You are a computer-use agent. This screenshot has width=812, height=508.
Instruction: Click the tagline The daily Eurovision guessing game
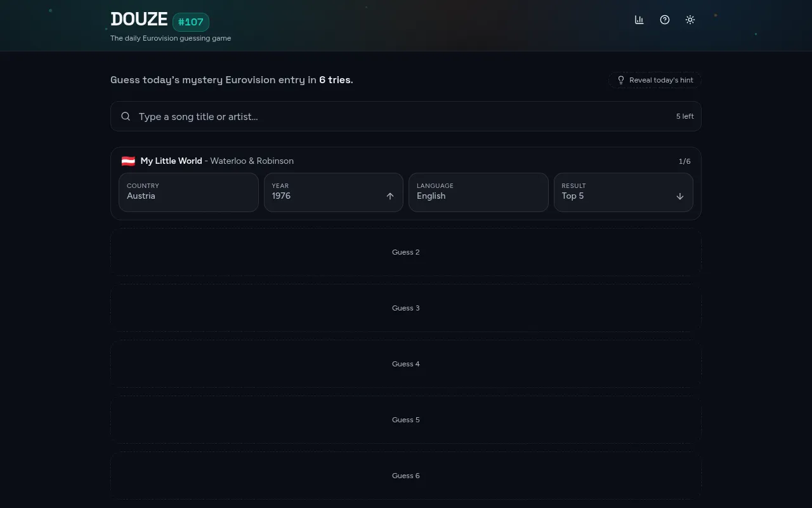point(171,38)
